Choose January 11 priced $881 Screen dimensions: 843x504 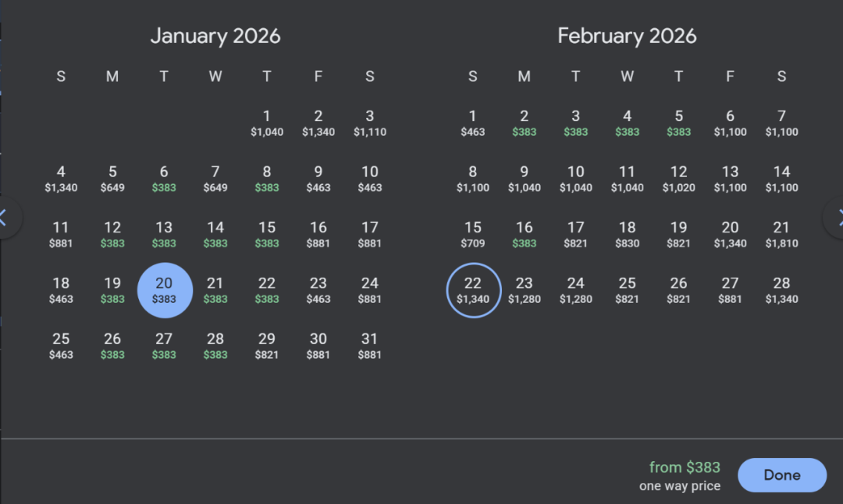61,234
